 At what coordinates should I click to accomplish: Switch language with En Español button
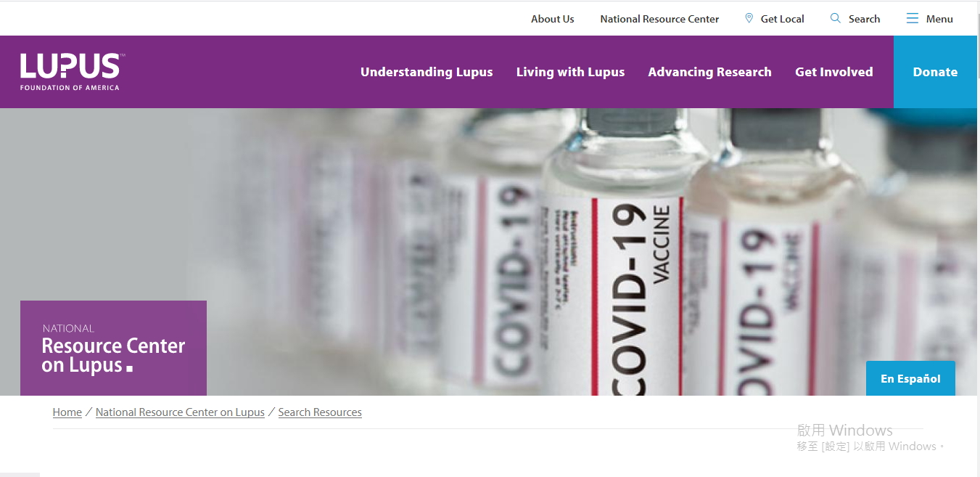pyautogui.click(x=910, y=378)
